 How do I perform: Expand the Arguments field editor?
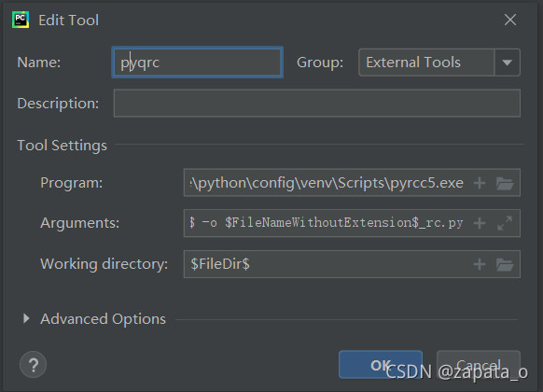click(505, 223)
